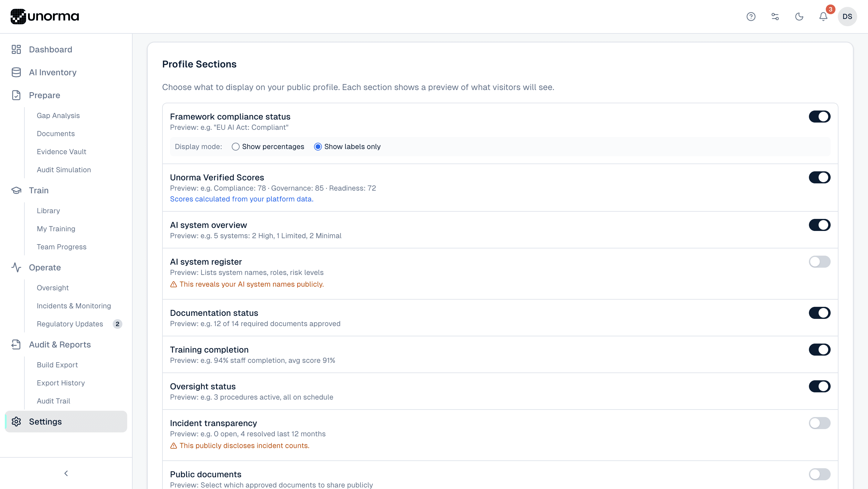Open Audit Trail
This screenshot has width=868, height=489.
click(53, 401)
